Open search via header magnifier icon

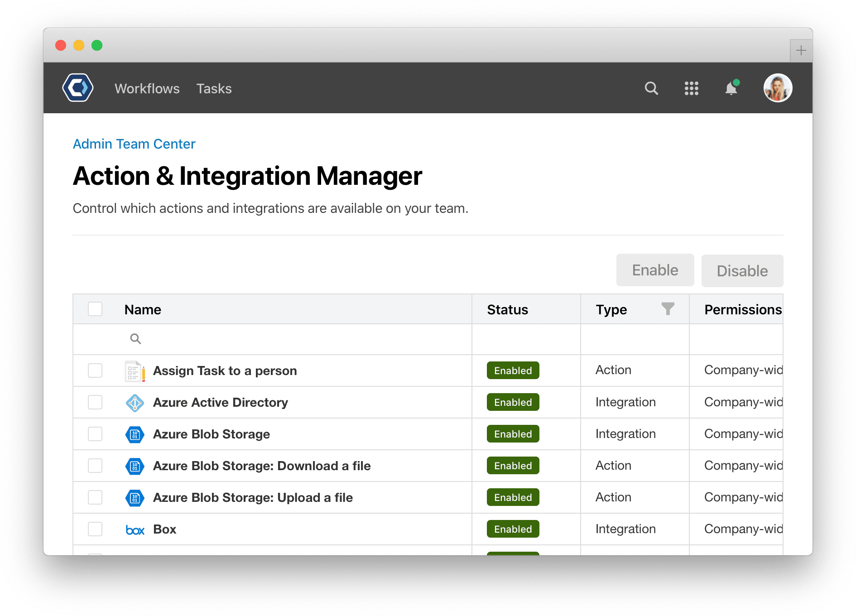[x=651, y=88]
